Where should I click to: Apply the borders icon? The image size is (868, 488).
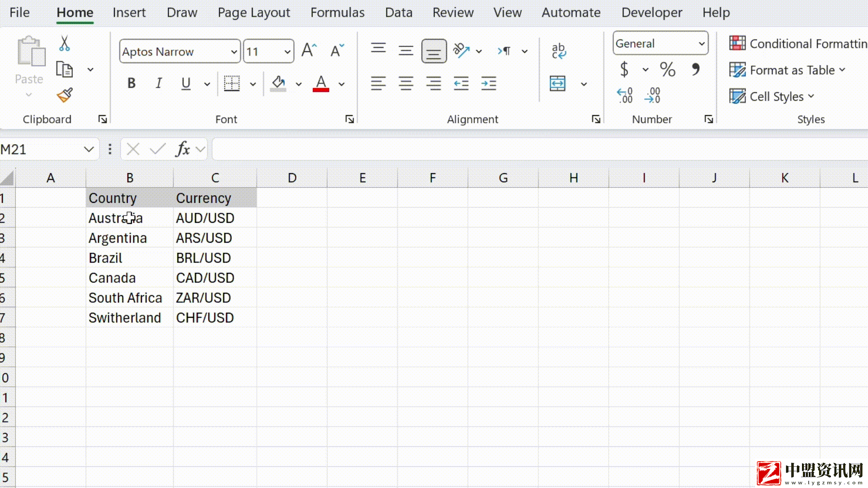point(232,84)
